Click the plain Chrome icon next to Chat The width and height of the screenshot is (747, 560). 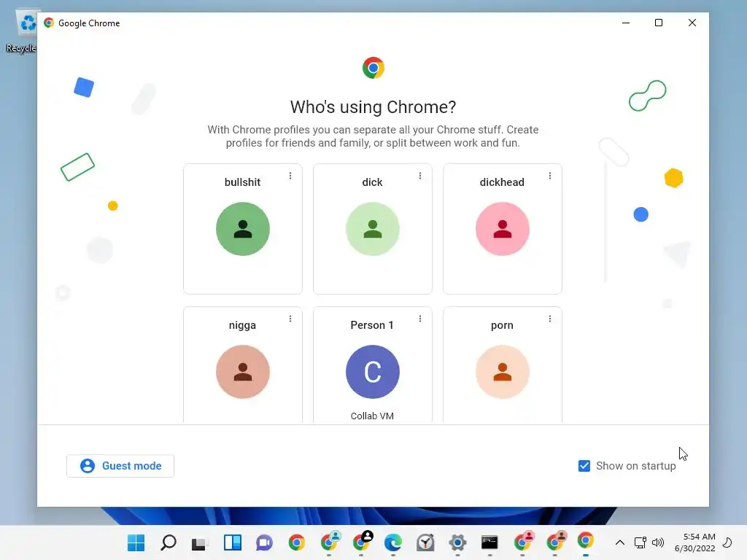tap(296, 542)
